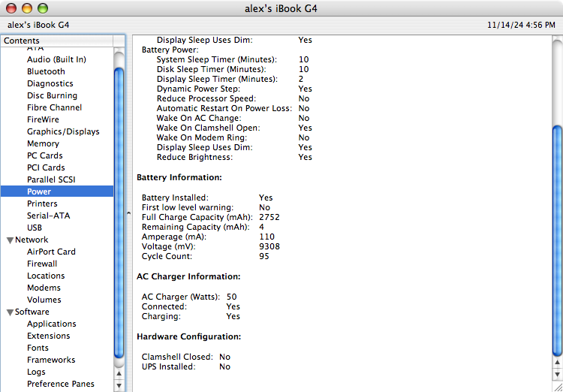
Task: Click the sidebar's blue scroll thumb
Action: click(119, 213)
